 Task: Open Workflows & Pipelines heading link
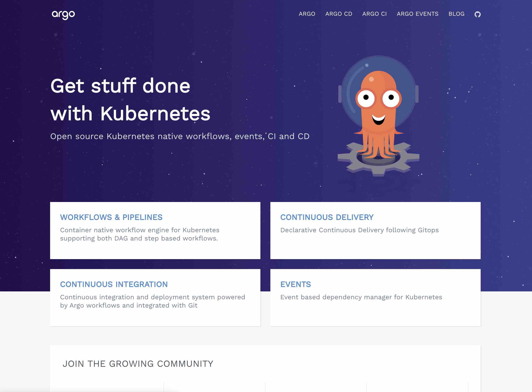click(x=111, y=217)
